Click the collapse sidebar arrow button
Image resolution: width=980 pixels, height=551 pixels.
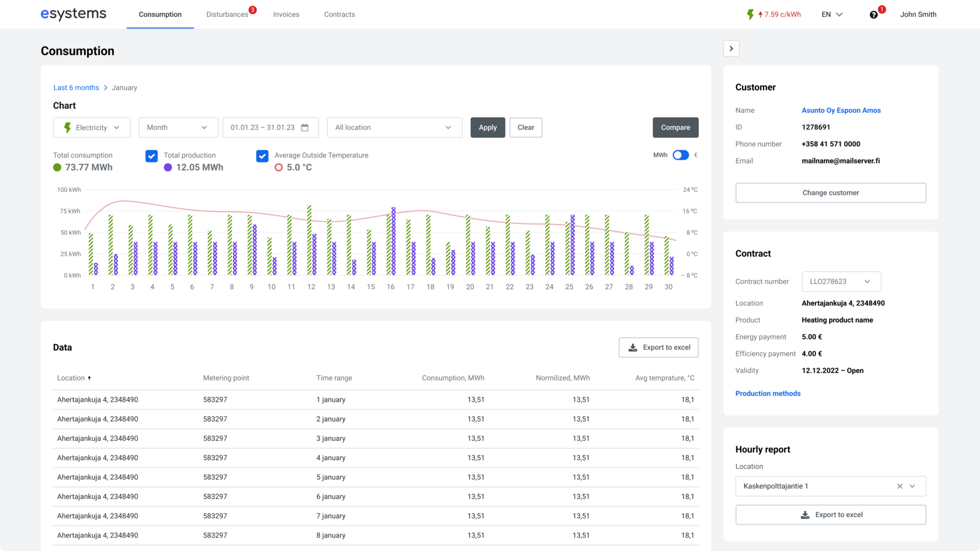pyautogui.click(x=731, y=48)
